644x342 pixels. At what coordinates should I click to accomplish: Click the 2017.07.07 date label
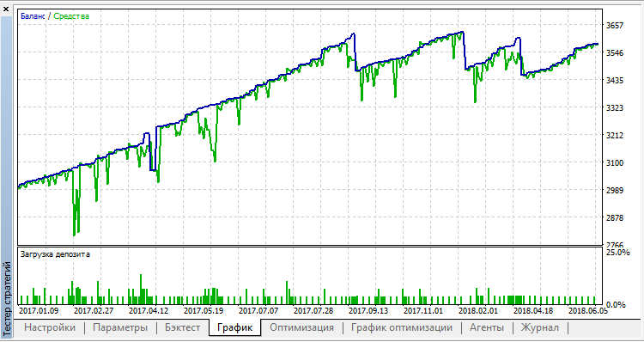point(258,311)
